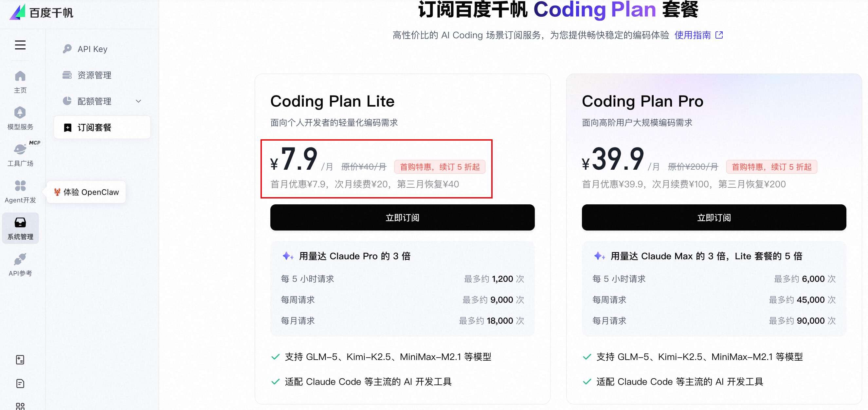
Task: Click 体验 OpenClaw tooltip button
Action: pyautogui.click(x=86, y=192)
